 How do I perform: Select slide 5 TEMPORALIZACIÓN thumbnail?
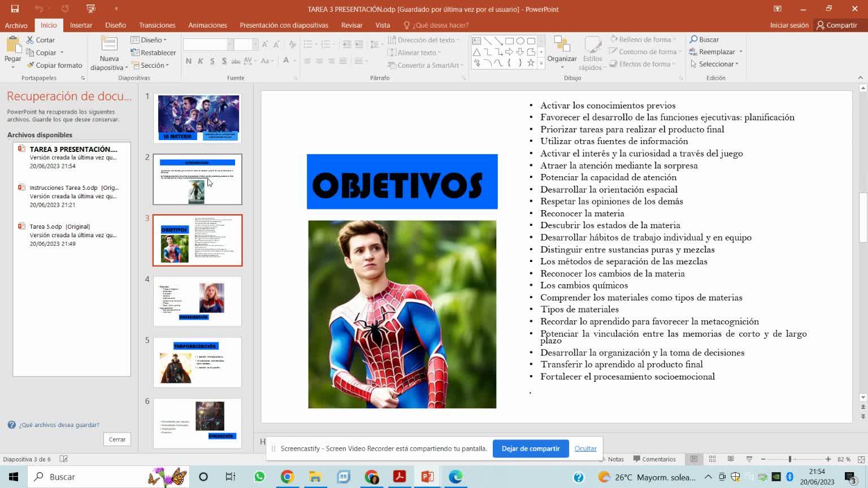pos(197,362)
